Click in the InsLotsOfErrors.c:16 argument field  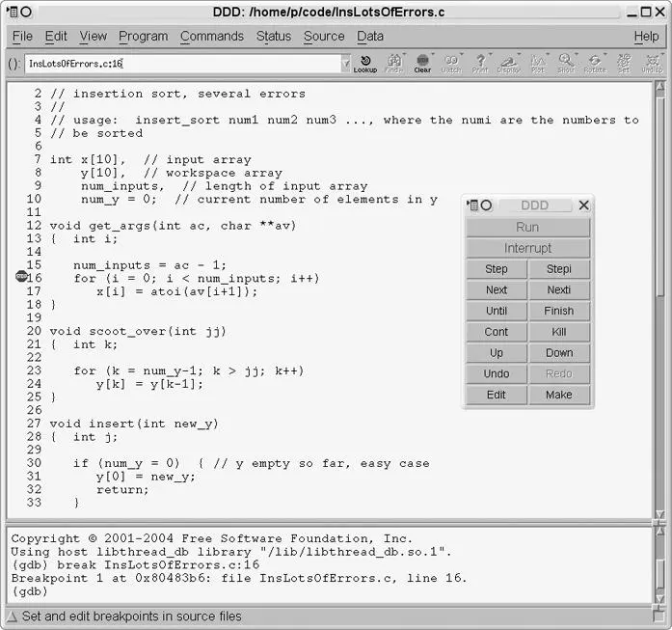click(181, 64)
